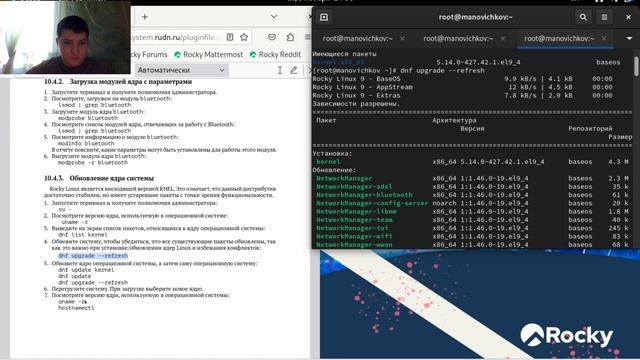Close the first terminal tab
The height and width of the screenshot is (360, 640).
click(402, 38)
